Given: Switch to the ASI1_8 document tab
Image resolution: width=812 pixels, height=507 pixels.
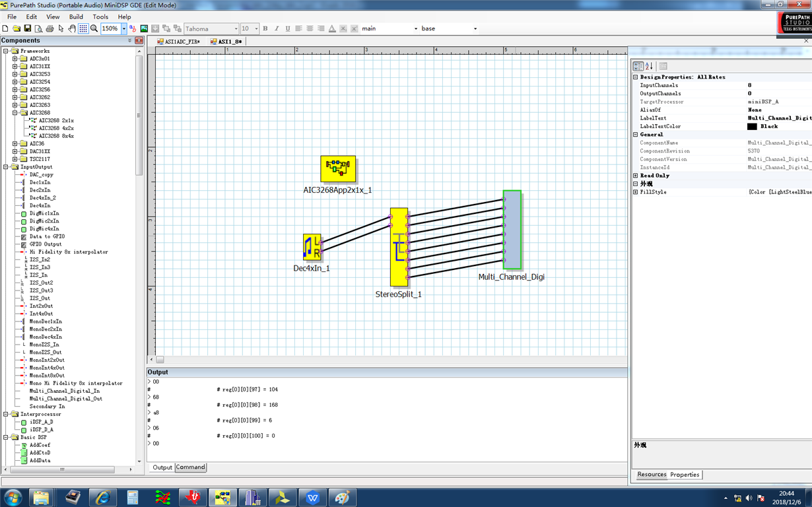Looking at the screenshot, I should 226,42.
